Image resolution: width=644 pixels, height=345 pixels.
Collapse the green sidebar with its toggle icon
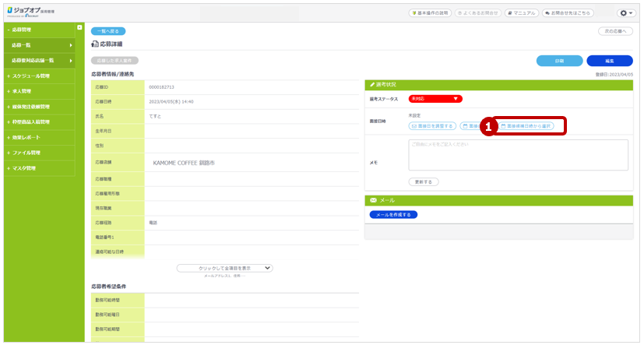pos(79,28)
